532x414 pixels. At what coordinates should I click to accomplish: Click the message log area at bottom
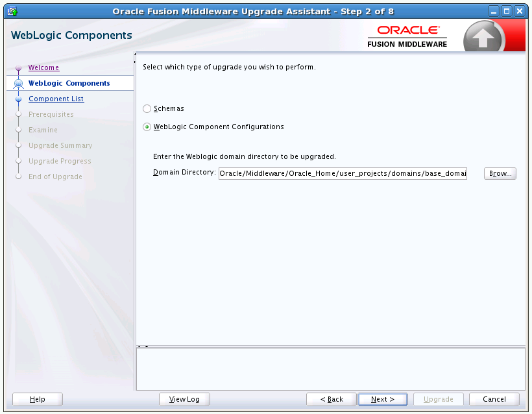(x=330, y=369)
